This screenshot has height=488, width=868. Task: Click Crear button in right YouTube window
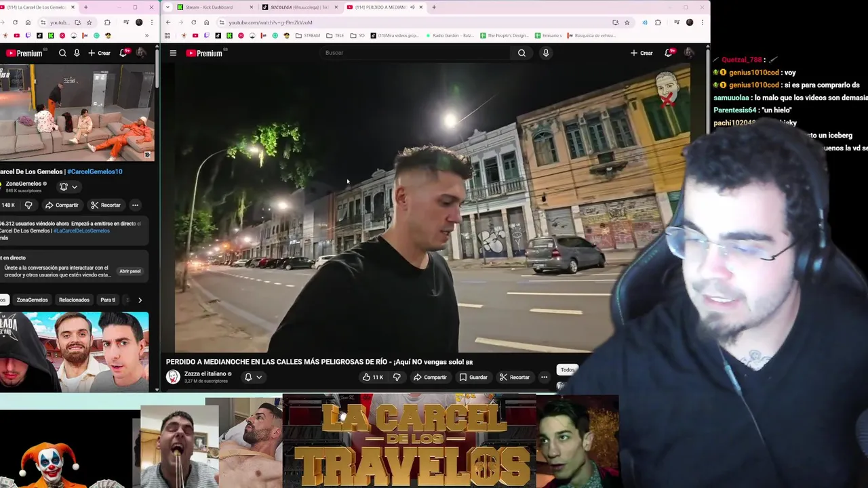(x=642, y=53)
